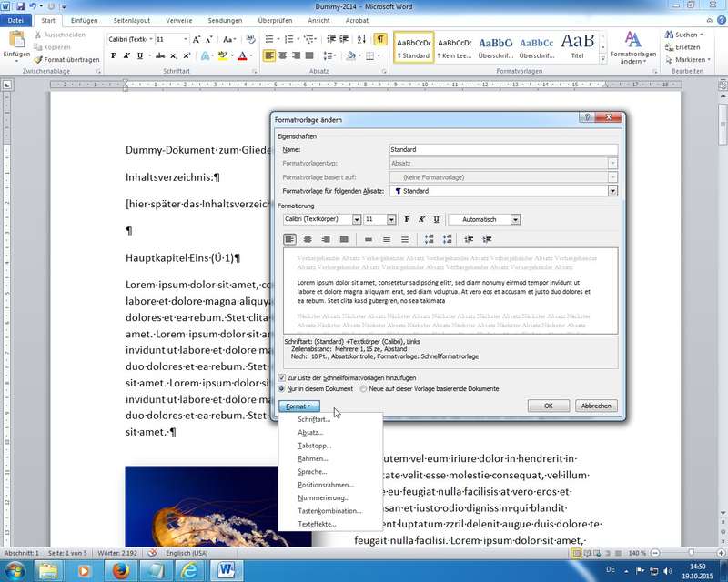
Task: Select Nur in diesem Dokument option
Action: point(281,389)
